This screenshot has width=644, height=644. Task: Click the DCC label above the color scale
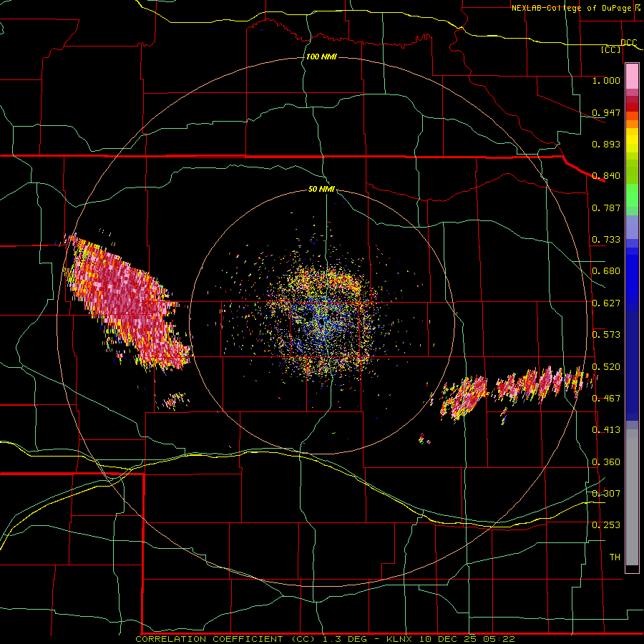point(628,43)
